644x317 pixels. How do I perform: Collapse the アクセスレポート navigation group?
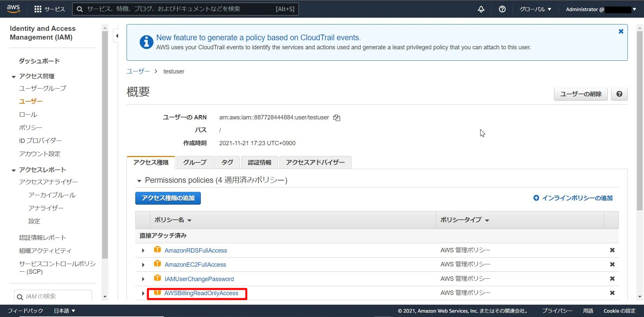click(14, 170)
